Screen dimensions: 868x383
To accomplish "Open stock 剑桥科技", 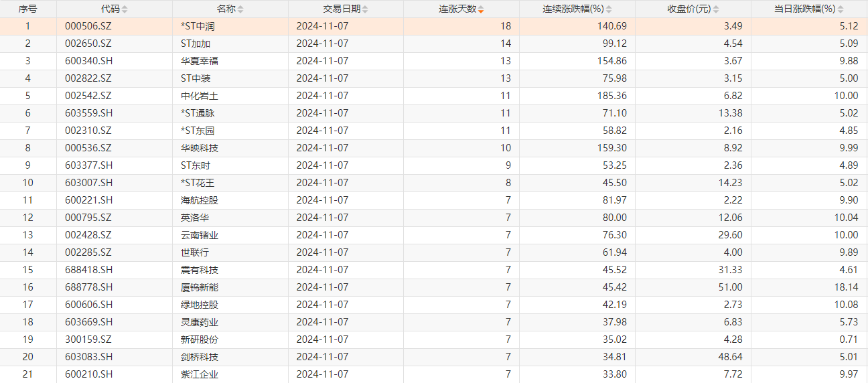I will point(200,357).
